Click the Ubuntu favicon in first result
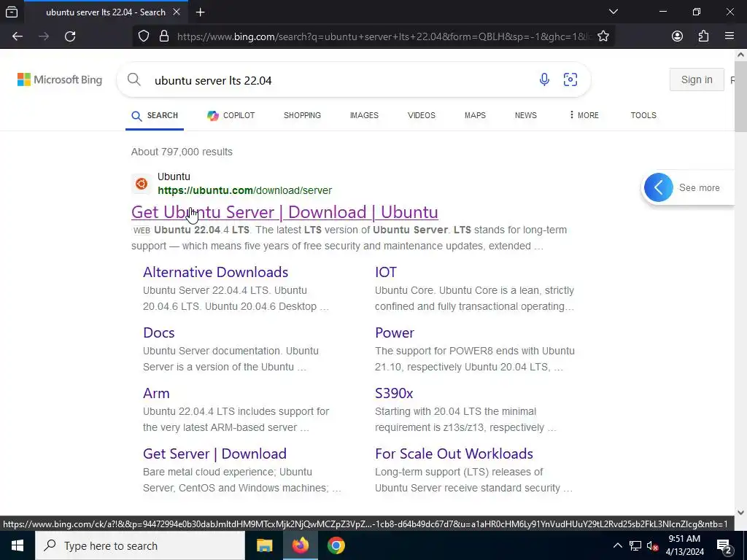Viewport: 747px width, 560px height. point(142,184)
